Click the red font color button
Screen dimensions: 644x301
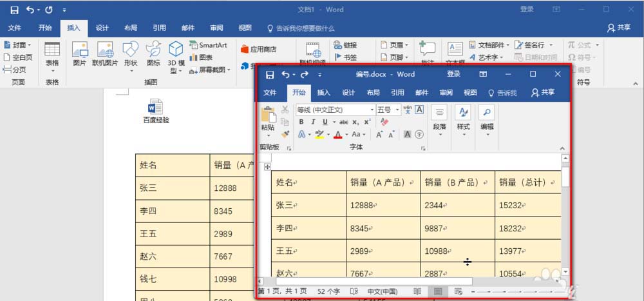coord(338,134)
